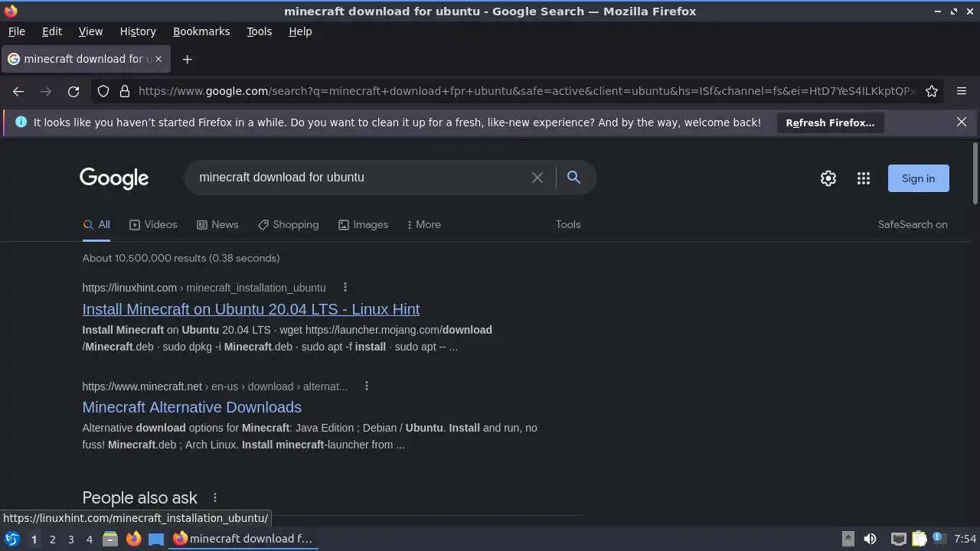Viewport: 980px width, 551px height.
Task: Open a new tab with plus button
Action: point(187,59)
